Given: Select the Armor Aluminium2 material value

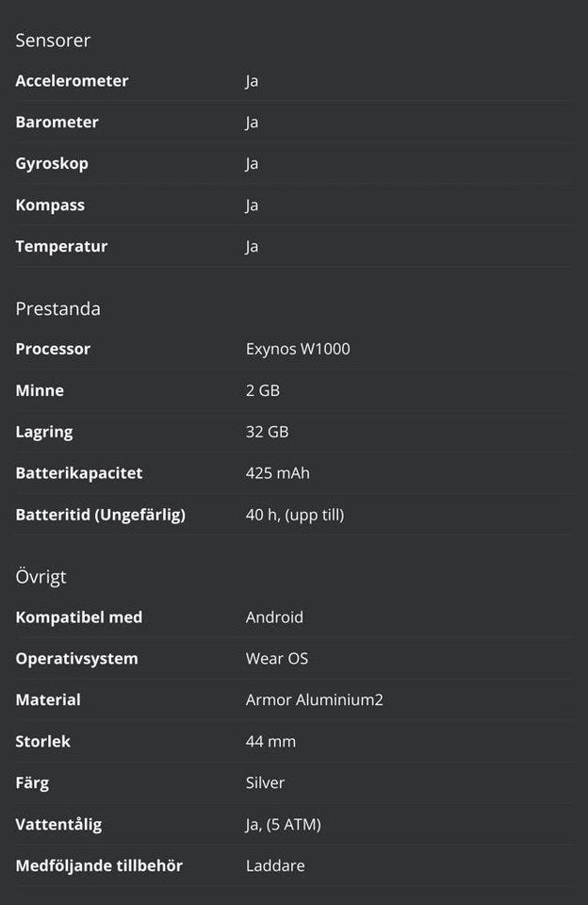Looking at the screenshot, I should coord(314,700).
